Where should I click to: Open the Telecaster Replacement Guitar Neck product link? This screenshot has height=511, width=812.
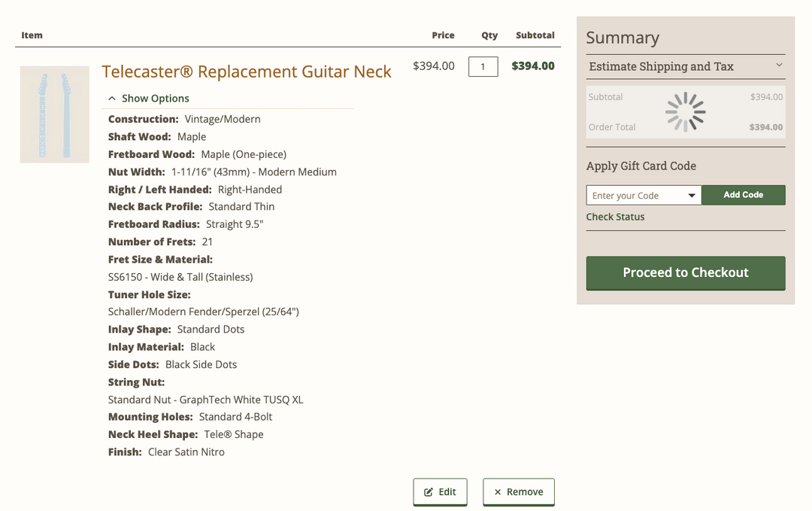click(x=246, y=71)
